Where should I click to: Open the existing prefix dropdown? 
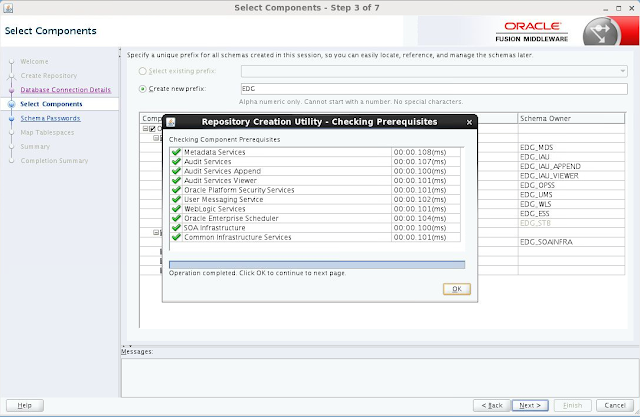(622, 71)
